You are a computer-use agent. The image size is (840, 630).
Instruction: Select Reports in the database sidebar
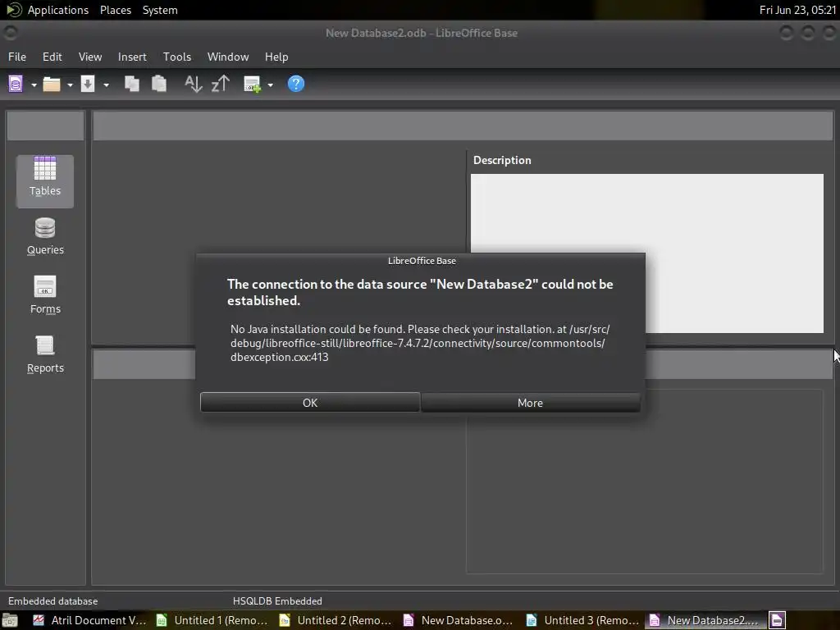tap(45, 354)
